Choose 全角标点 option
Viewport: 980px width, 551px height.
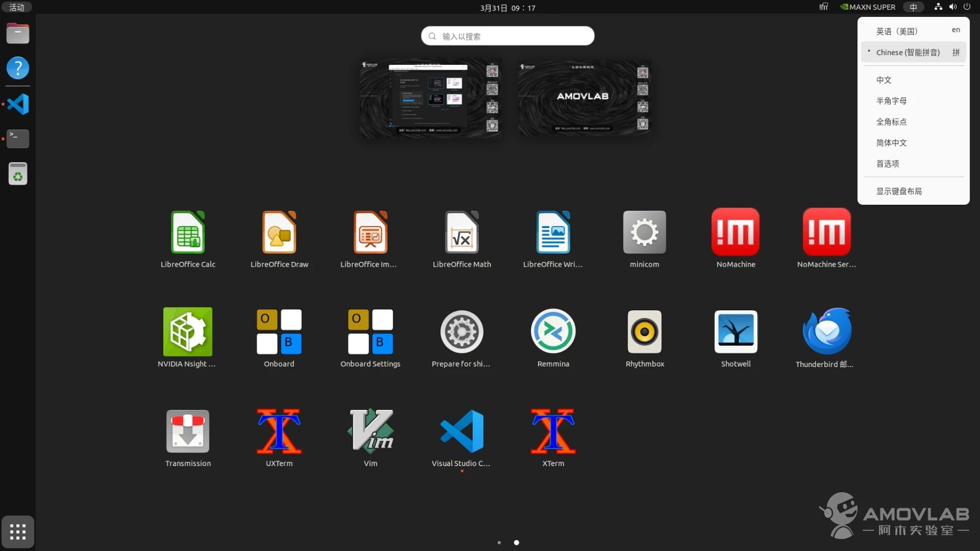pos(914,122)
